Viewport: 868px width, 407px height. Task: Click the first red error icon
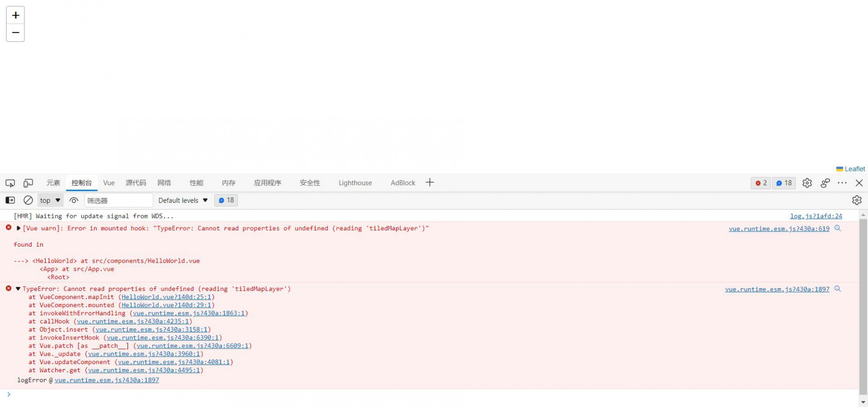8,227
